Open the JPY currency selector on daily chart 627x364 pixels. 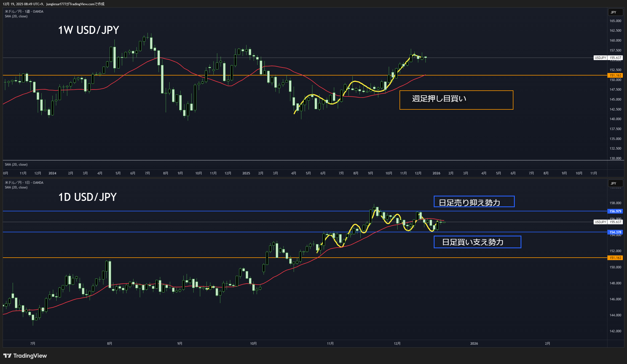coord(615,183)
